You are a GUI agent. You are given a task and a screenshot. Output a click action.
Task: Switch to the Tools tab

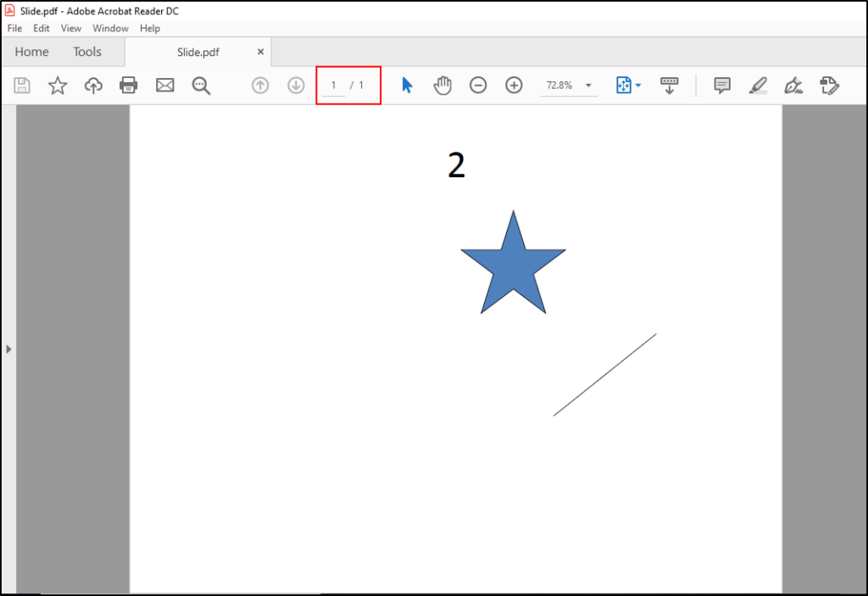pyautogui.click(x=87, y=52)
